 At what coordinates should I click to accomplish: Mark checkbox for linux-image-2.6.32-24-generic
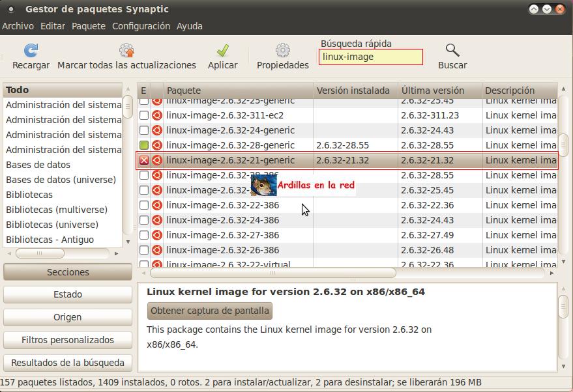click(x=144, y=130)
